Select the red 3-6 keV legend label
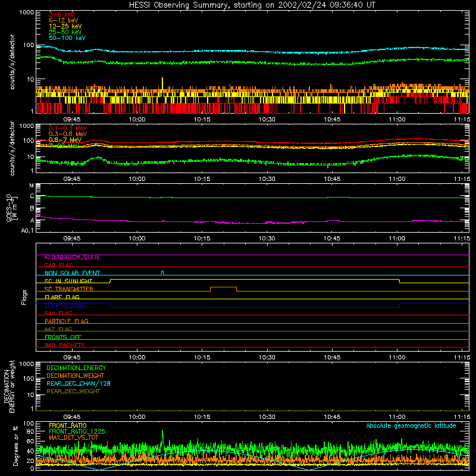The image size is (476, 476). (61, 14)
